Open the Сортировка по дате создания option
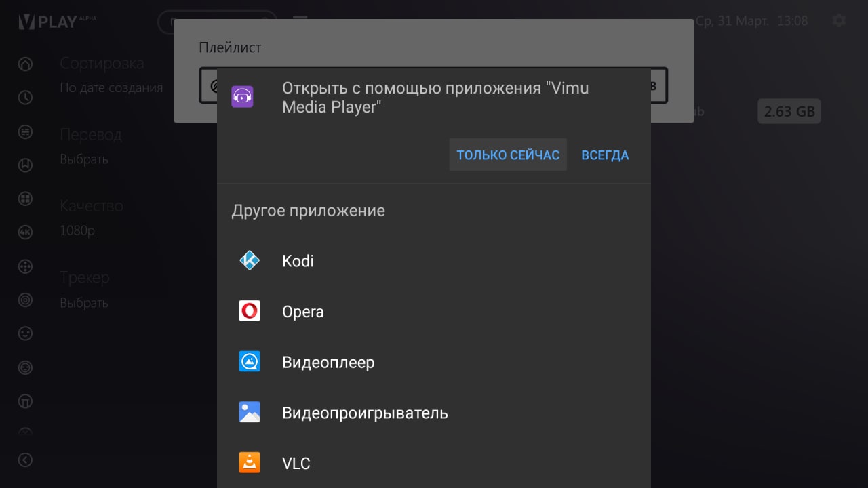 tap(111, 75)
